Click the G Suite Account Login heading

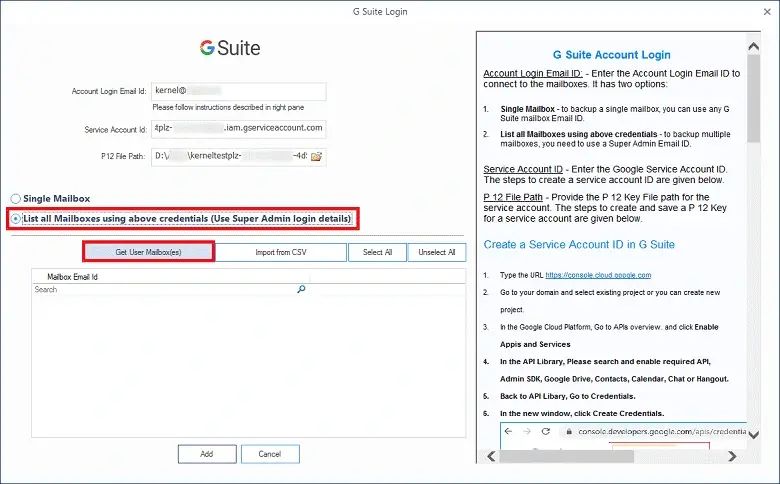611,55
